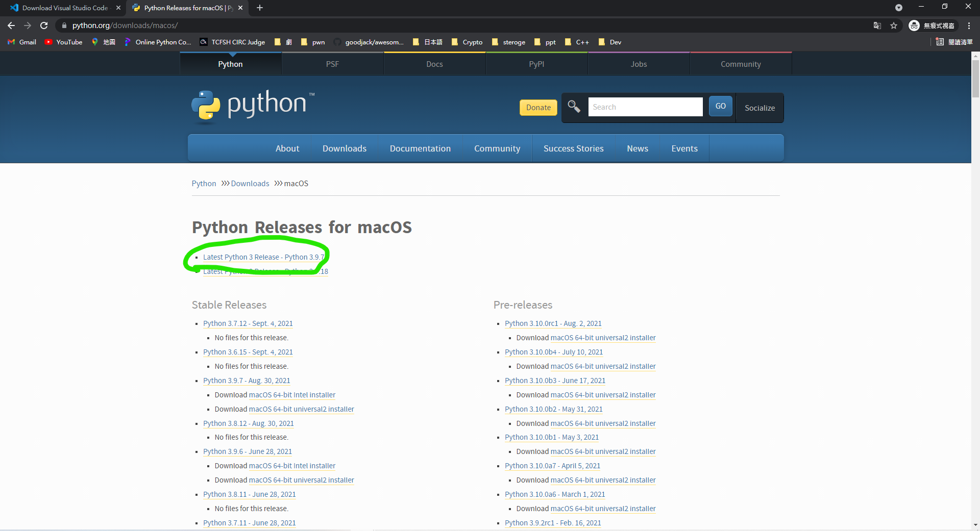
Task: Click the GO search button
Action: (x=721, y=106)
